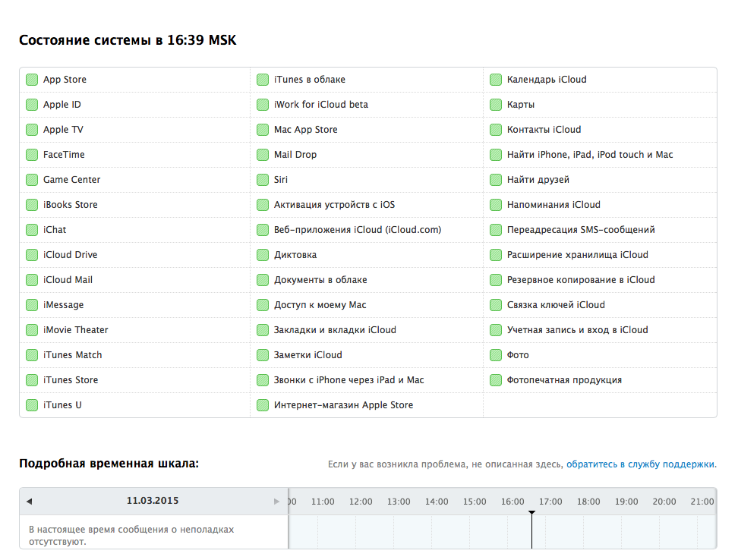Viewport: 738px width, 560px height.
Task: Click the green status icon beside iTunes U
Action: pos(32,405)
